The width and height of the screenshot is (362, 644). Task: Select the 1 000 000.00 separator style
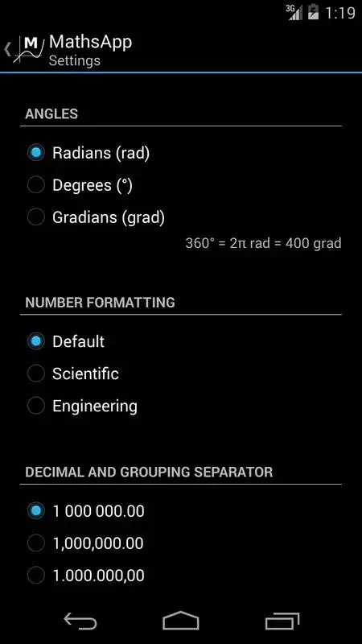(180, 511)
